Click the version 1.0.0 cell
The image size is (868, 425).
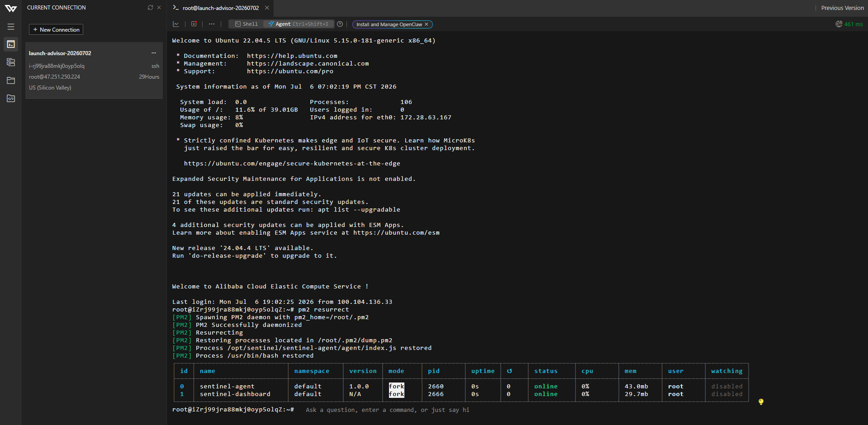coord(359,387)
